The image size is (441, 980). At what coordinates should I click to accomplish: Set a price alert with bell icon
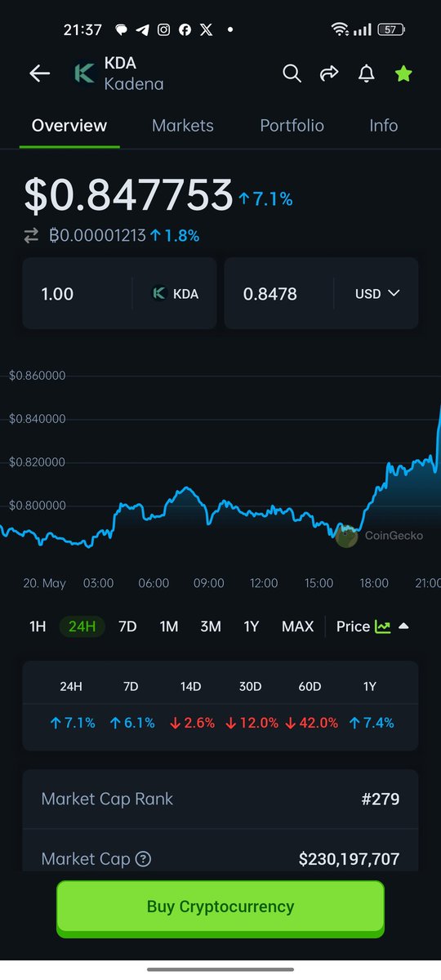pyautogui.click(x=367, y=73)
